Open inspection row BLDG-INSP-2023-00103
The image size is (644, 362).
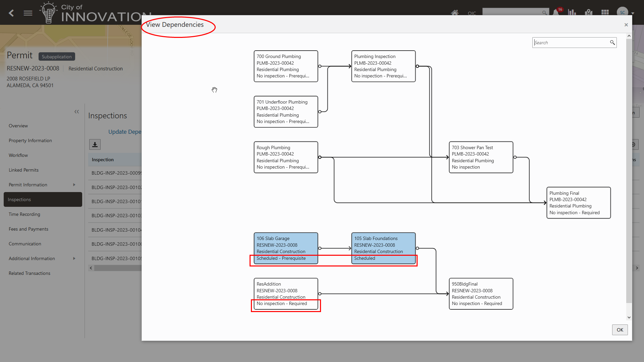(x=116, y=216)
